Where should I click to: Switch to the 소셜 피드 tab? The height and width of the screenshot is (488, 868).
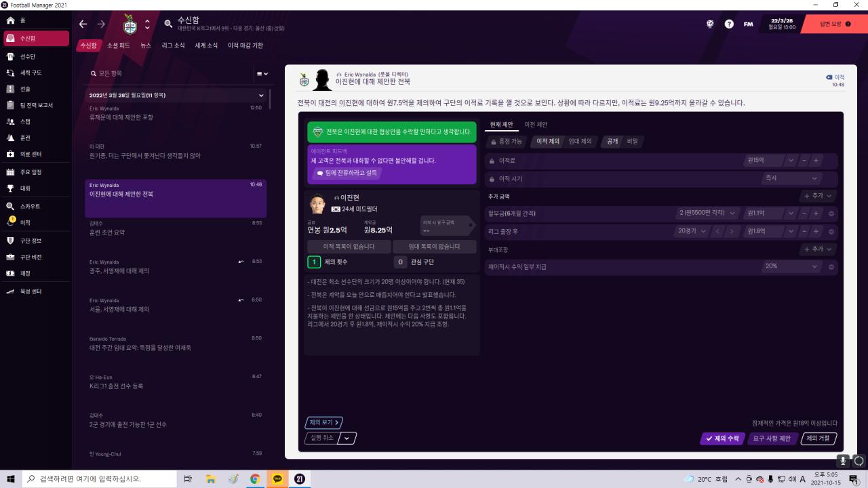[119, 45]
